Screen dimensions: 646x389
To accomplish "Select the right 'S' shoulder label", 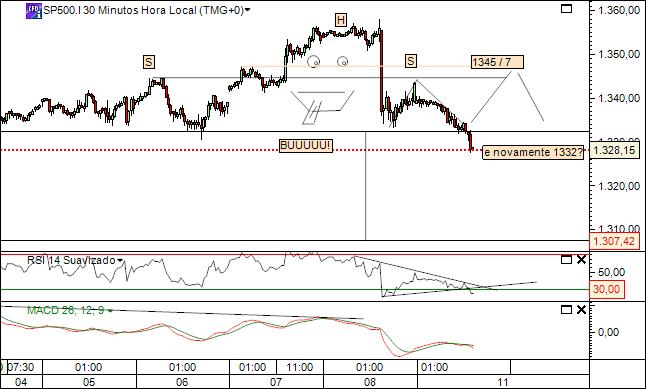I will coord(411,61).
